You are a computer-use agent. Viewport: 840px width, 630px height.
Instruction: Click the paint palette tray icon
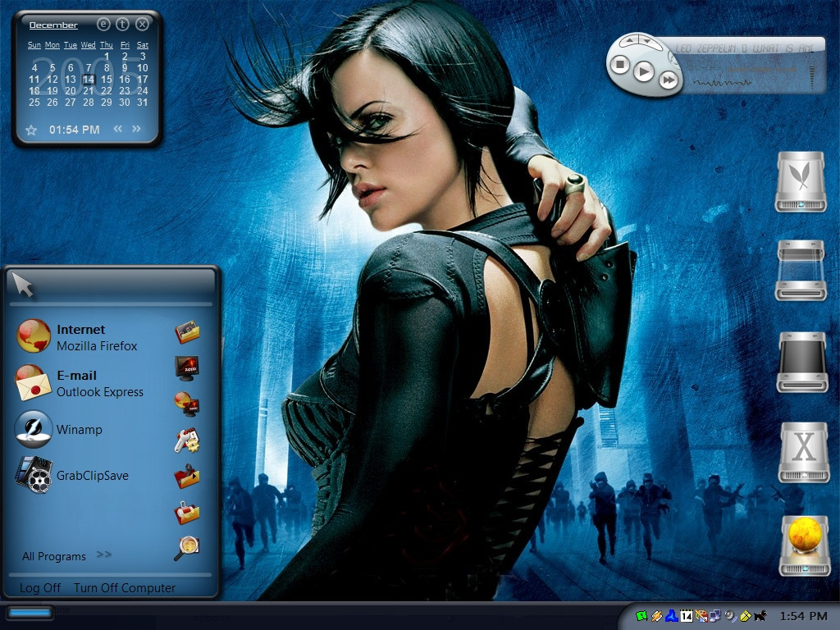701,616
